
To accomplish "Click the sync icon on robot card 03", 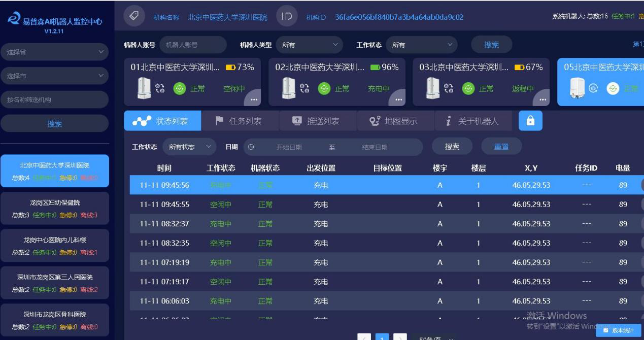I will coord(449,88).
